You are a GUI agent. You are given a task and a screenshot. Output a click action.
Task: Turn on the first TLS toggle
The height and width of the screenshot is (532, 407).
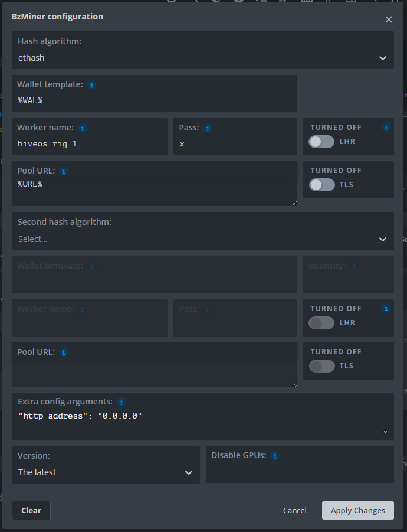tap(321, 185)
